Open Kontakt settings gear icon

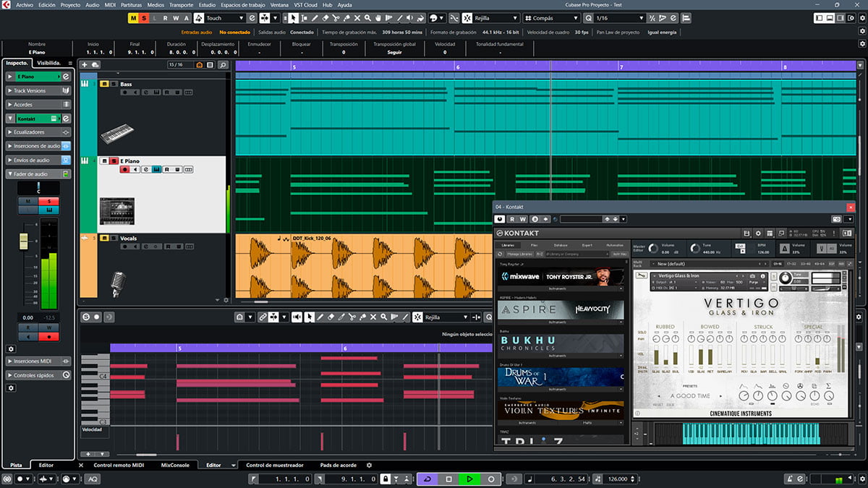758,233
